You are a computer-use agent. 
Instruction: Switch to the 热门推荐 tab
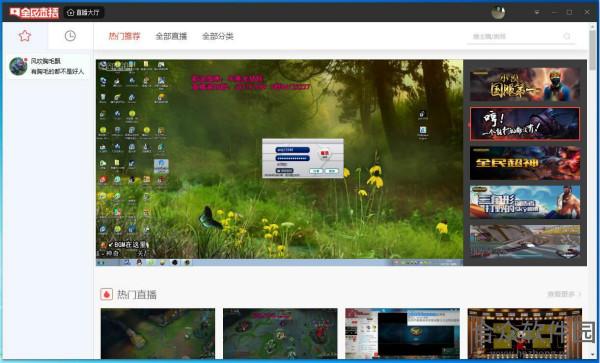click(124, 36)
